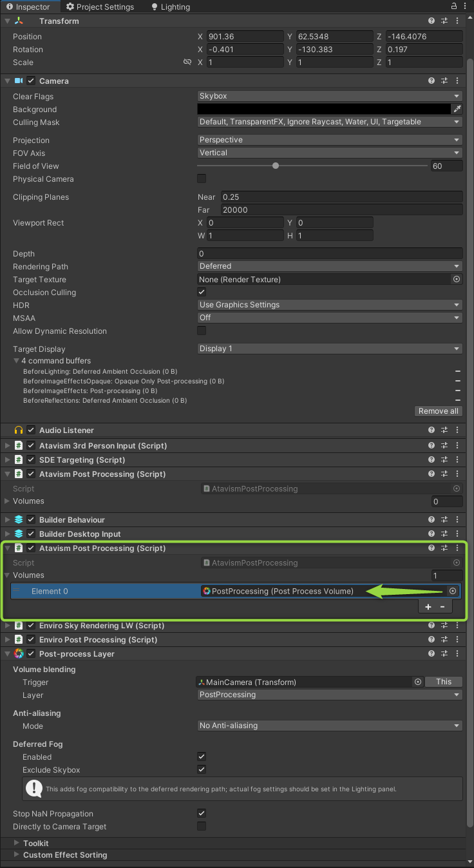Screen dimensions: 474x868
Task: Click the lock icon on Inspector panel
Action: [x=454, y=6]
